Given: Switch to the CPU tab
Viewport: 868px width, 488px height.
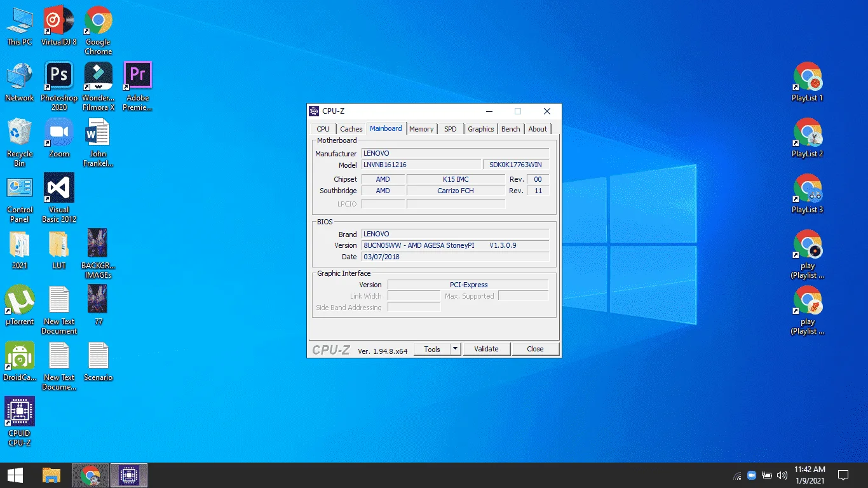Looking at the screenshot, I should 323,129.
